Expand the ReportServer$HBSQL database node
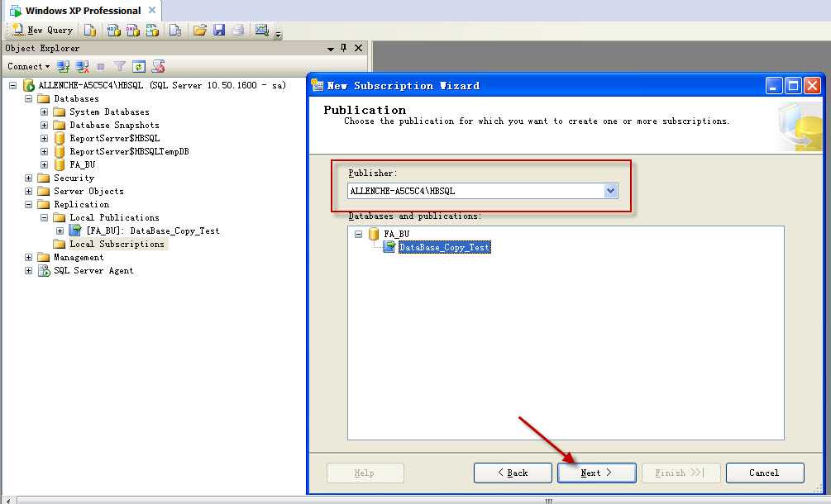 (44, 138)
